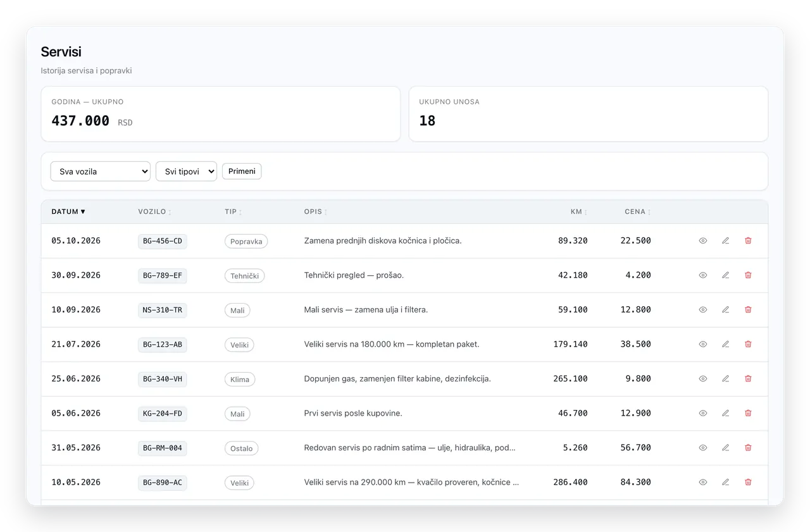Screen dimensions: 810x532
Task: Apply filters with the Primeni button
Action: [242, 171]
